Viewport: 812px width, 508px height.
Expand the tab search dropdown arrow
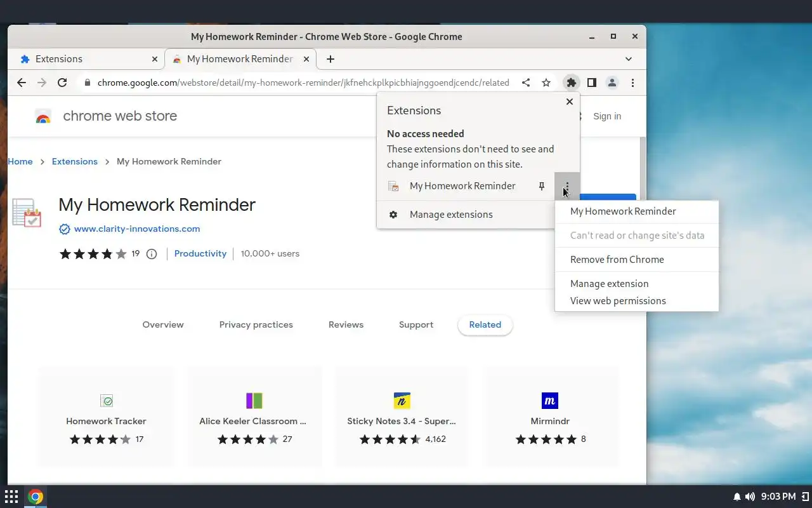click(x=629, y=59)
